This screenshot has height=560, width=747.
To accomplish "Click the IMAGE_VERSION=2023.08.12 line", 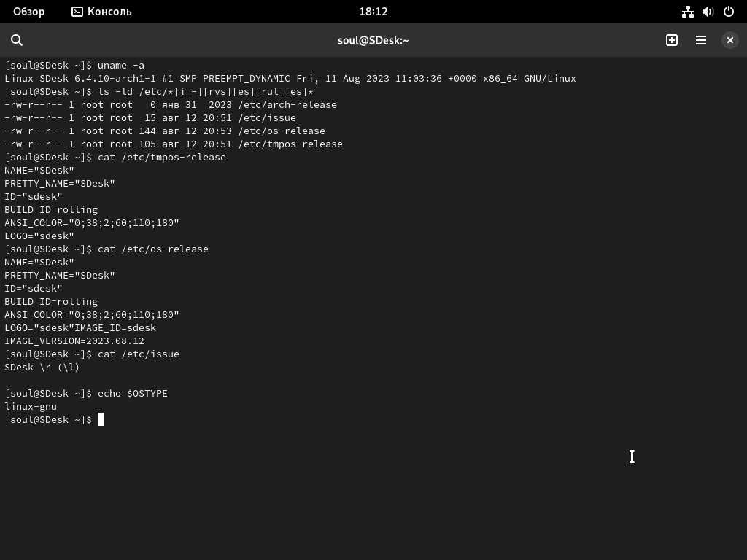I will pyautogui.click(x=74, y=341).
